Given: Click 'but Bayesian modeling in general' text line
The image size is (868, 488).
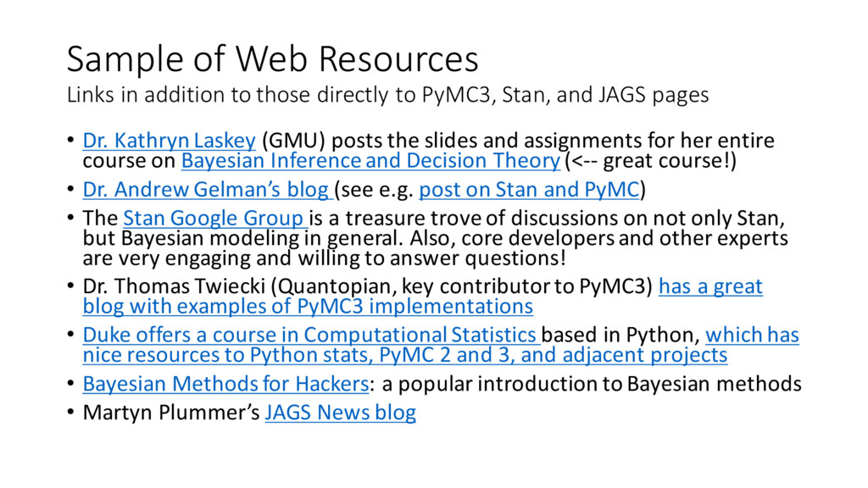Looking at the screenshot, I should tap(435, 238).
